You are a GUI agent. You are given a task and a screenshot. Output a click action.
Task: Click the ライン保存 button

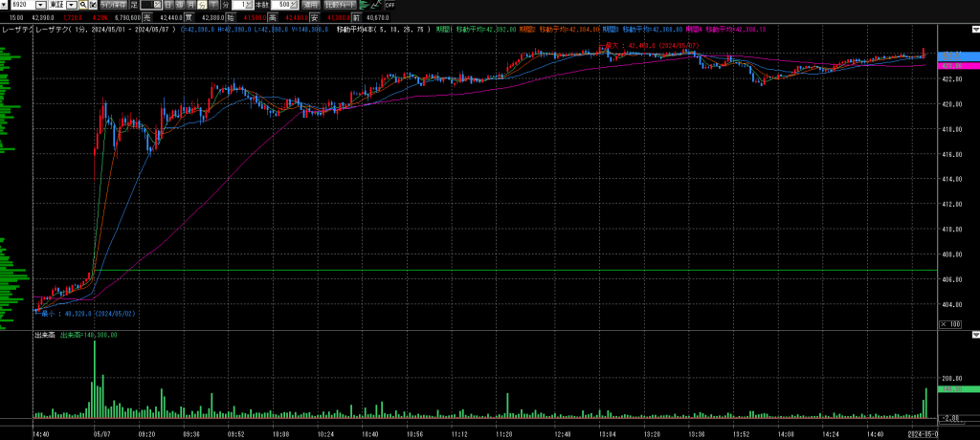click(x=112, y=5)
